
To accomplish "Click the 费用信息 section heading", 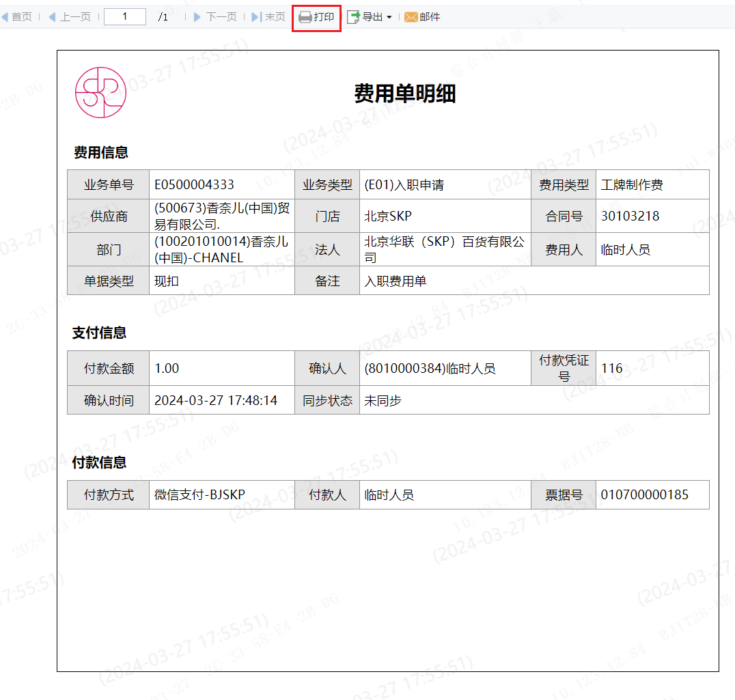I will [101, 152].
